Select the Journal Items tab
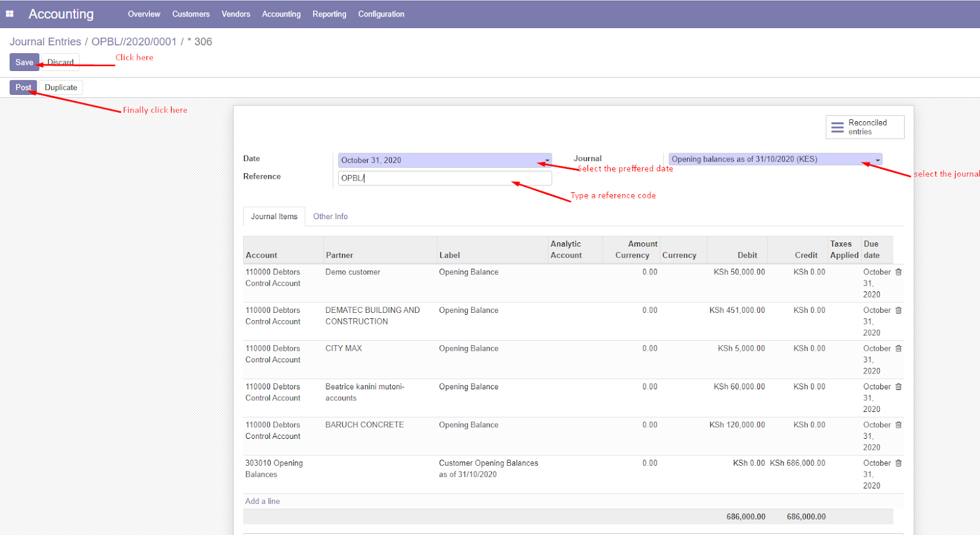Viewport: 980px width, 535px height. [x=274, y=217]
